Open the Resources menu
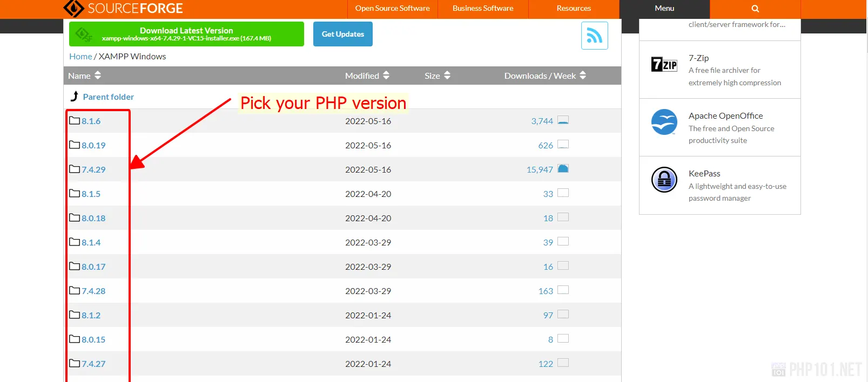Viewport: 868px width, 382px height. click(x=574, y=9)
